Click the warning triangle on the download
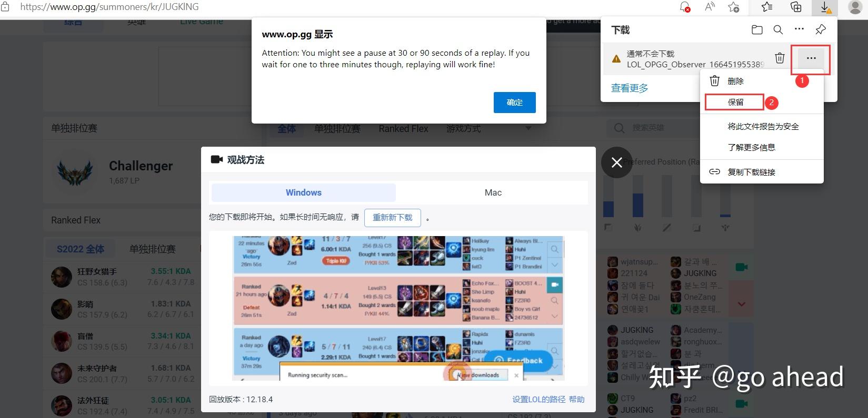868x418 pixels. [616, 59]
